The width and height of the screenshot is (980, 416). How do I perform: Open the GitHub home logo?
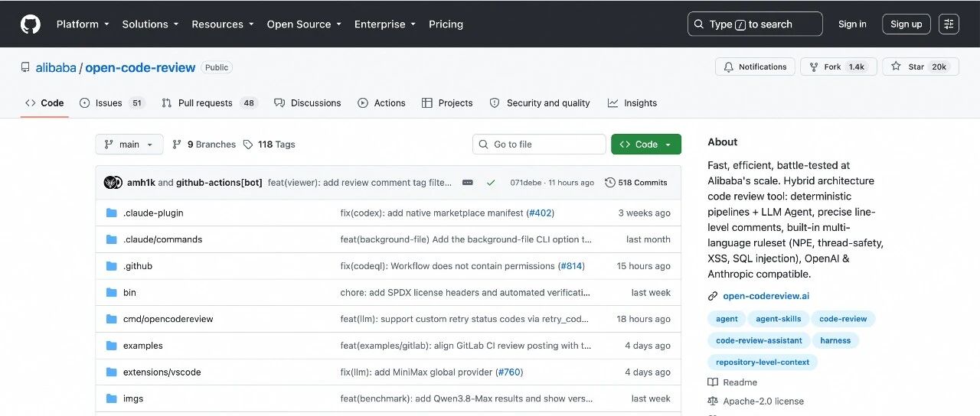tap(31, 24)
